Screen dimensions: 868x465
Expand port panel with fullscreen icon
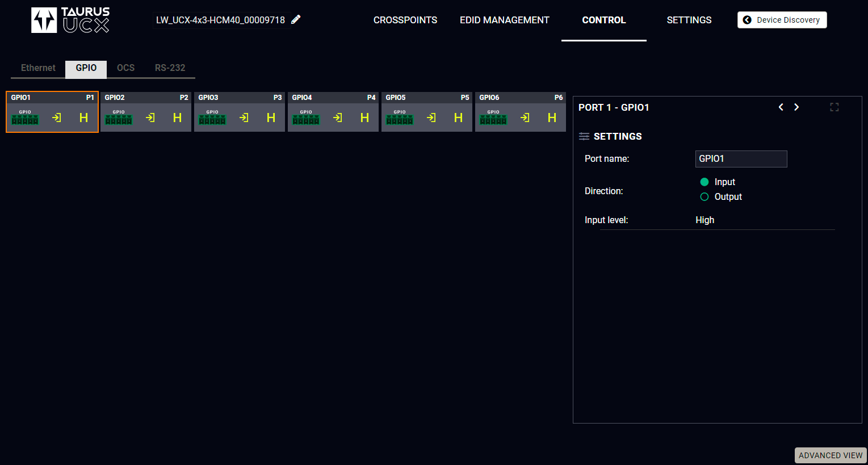(x=834, y=107)
